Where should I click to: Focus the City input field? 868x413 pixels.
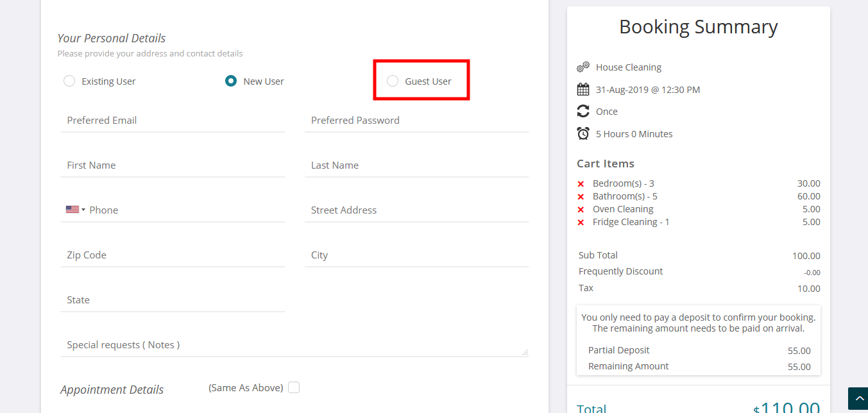point(417,255)
